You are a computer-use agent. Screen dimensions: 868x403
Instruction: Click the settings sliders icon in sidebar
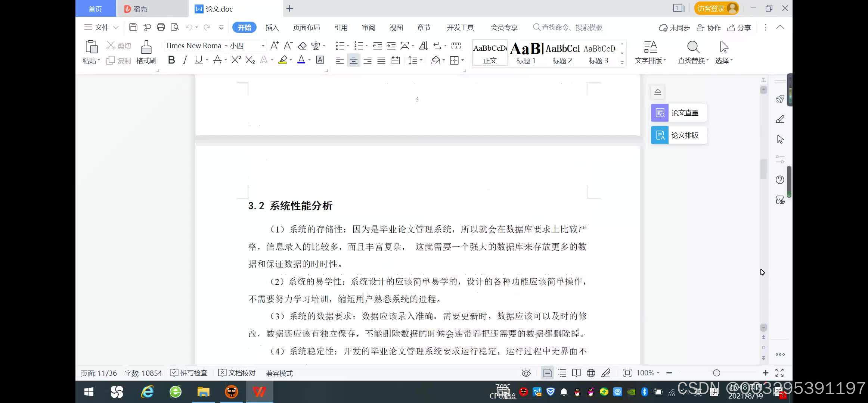[780, 159]
